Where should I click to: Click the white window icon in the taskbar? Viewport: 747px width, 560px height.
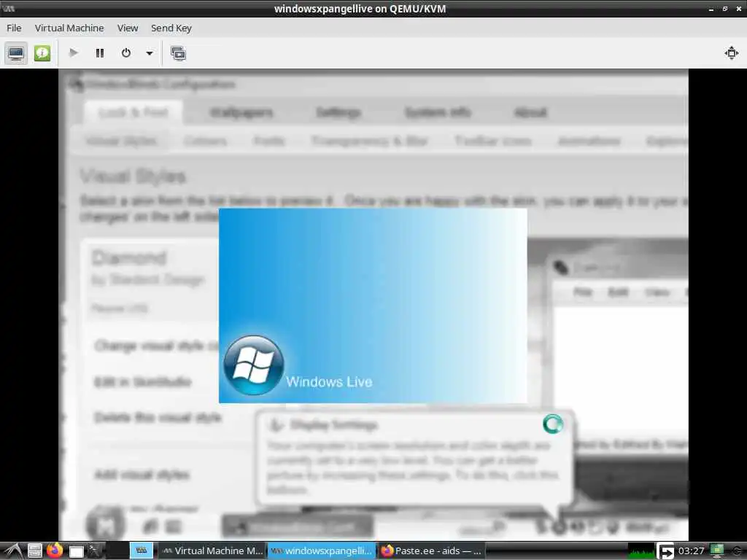[76, 551]
